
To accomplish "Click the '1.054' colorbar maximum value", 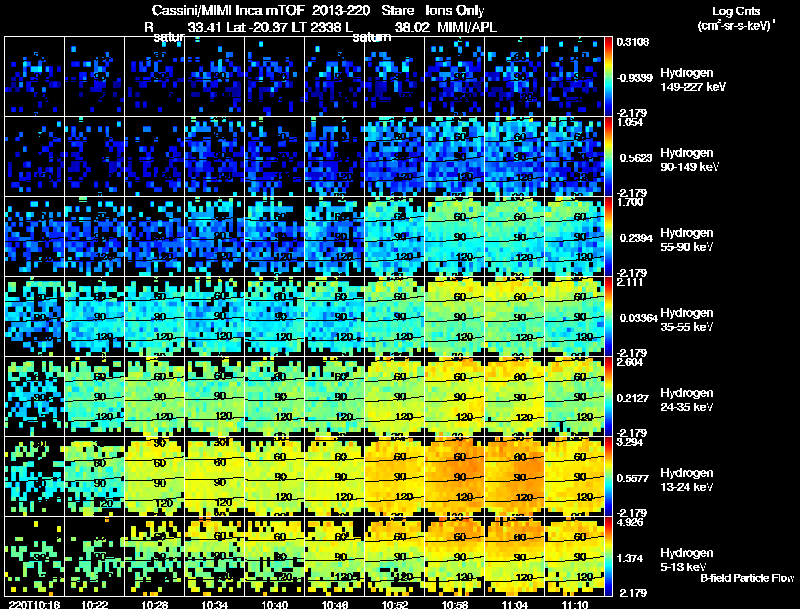I will coord(630,122).
